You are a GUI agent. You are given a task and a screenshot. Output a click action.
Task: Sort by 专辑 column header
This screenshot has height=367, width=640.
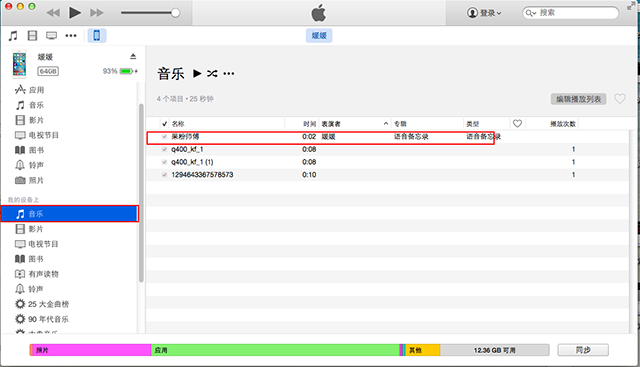pyautogui.click(x=400, y=124)
